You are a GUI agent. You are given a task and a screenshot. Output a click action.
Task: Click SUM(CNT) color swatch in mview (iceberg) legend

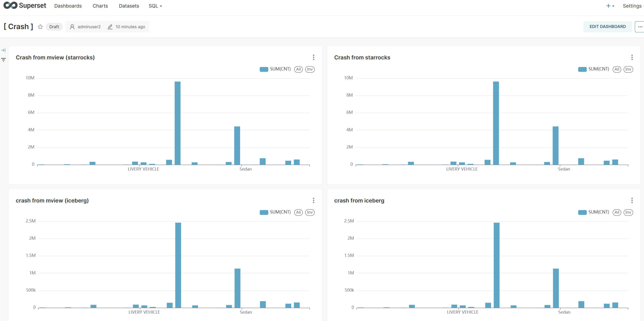click(264, 212)
